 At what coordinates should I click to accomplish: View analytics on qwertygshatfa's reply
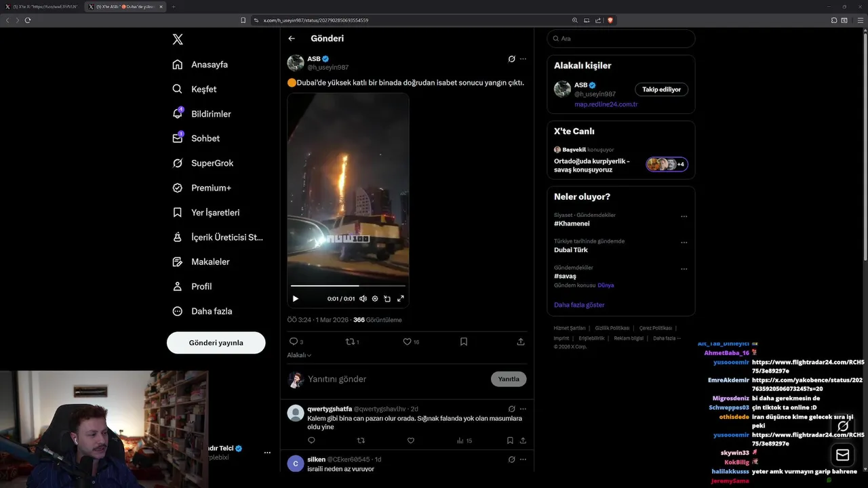(x=465, y=441)
